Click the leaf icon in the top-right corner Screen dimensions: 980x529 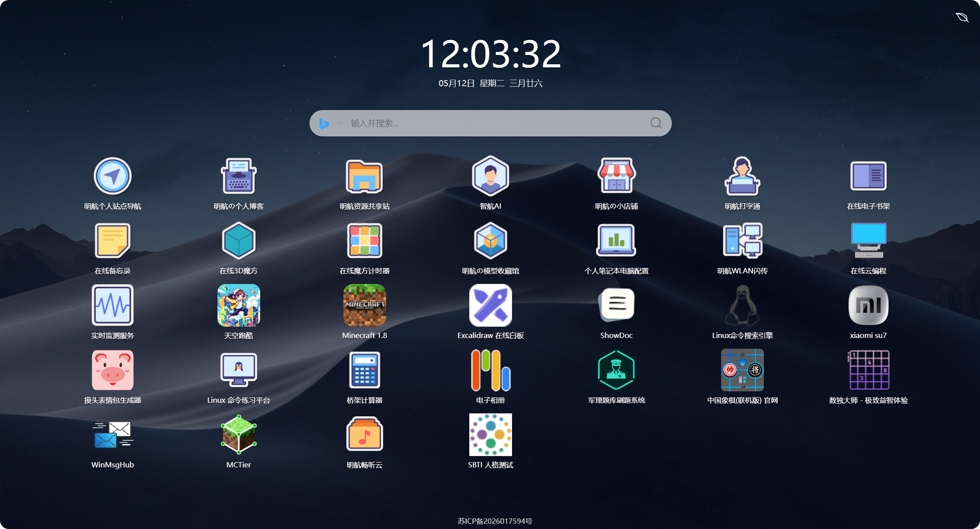pos(962,17)
